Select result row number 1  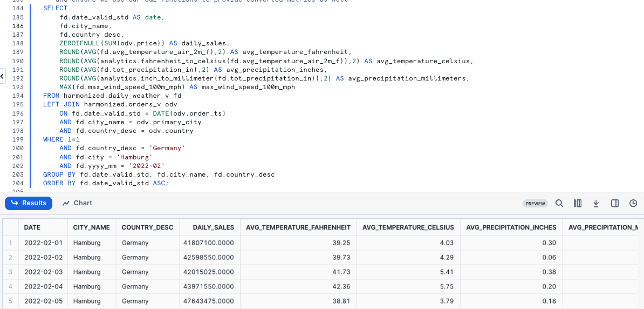[11, 243]
